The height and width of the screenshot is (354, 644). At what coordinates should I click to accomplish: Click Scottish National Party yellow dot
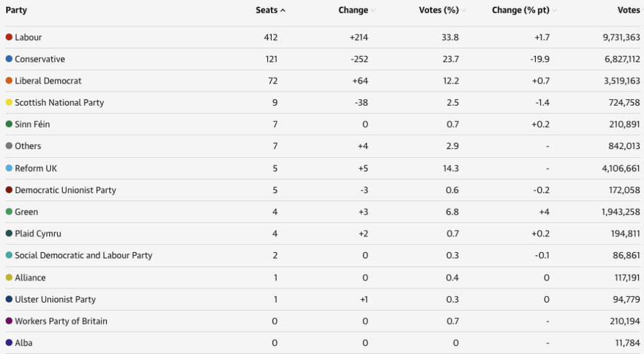(9, 102)
